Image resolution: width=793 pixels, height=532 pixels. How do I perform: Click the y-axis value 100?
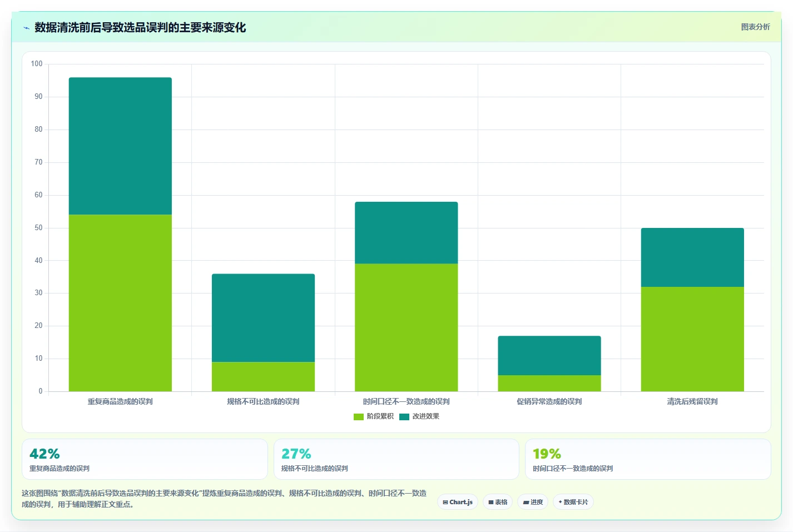coord(37,64)
